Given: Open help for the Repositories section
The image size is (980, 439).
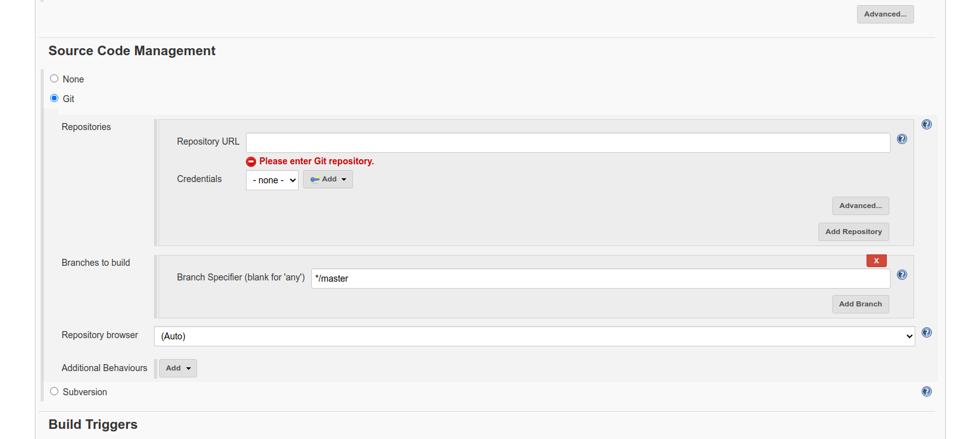Looking at the screenshot, I should [x=926, y=125].
